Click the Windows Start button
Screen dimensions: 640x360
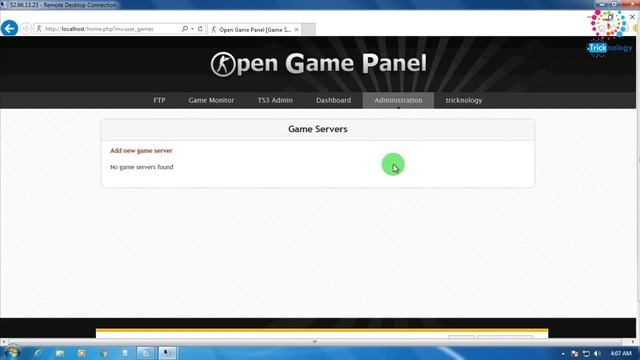[x=12, y=352]
